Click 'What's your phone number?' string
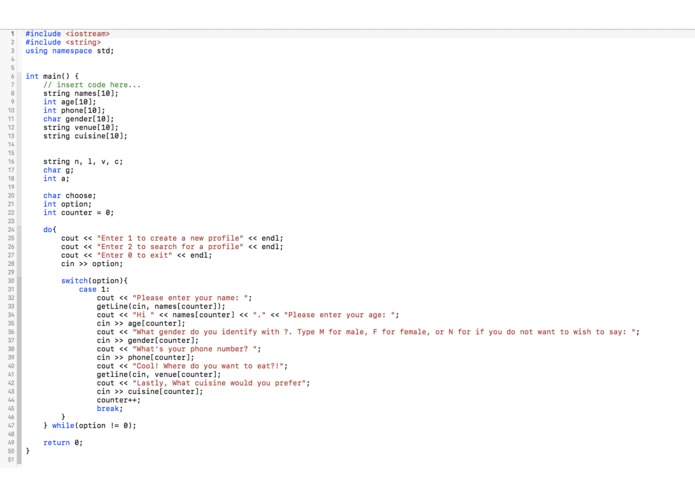The height and width of the screenshot is (494, 695). pyautogui.click(x=195, y=349)
